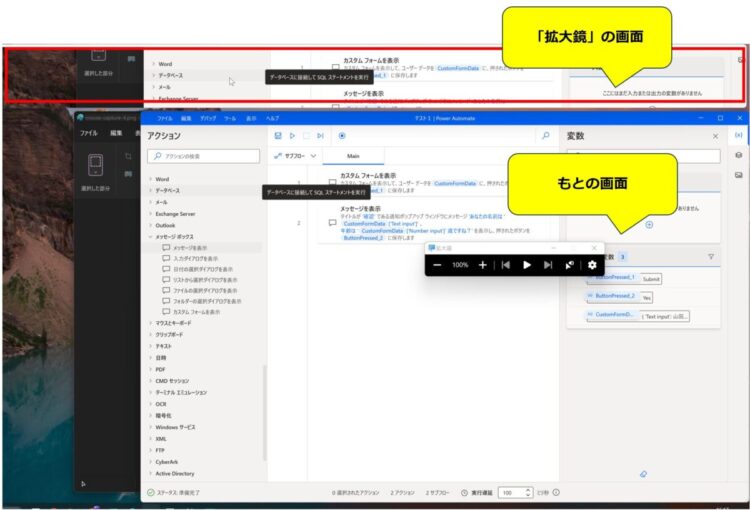
Task: Expand the Active Directory group
Action: coord(150,474)
